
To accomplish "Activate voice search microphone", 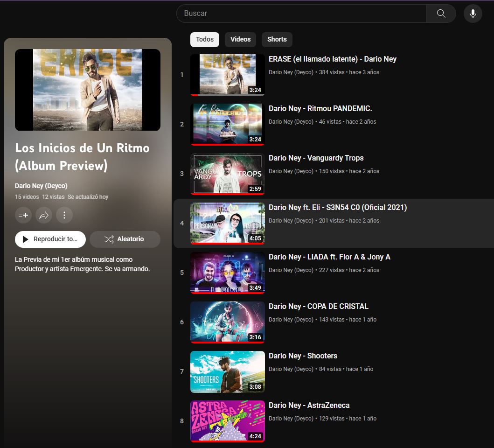I will tap(473, 13).
